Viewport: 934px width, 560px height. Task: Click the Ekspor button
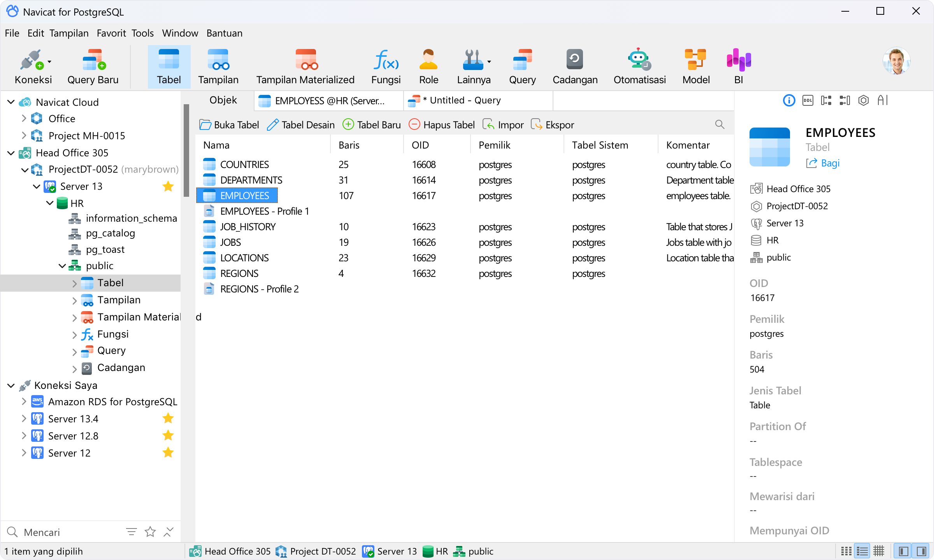point(552,124)
